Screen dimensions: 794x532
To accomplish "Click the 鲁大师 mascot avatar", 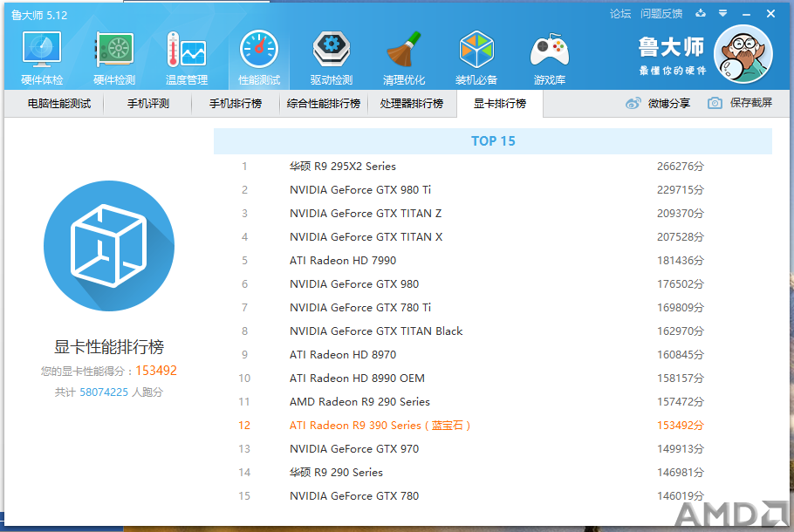I will pos(743,54).
